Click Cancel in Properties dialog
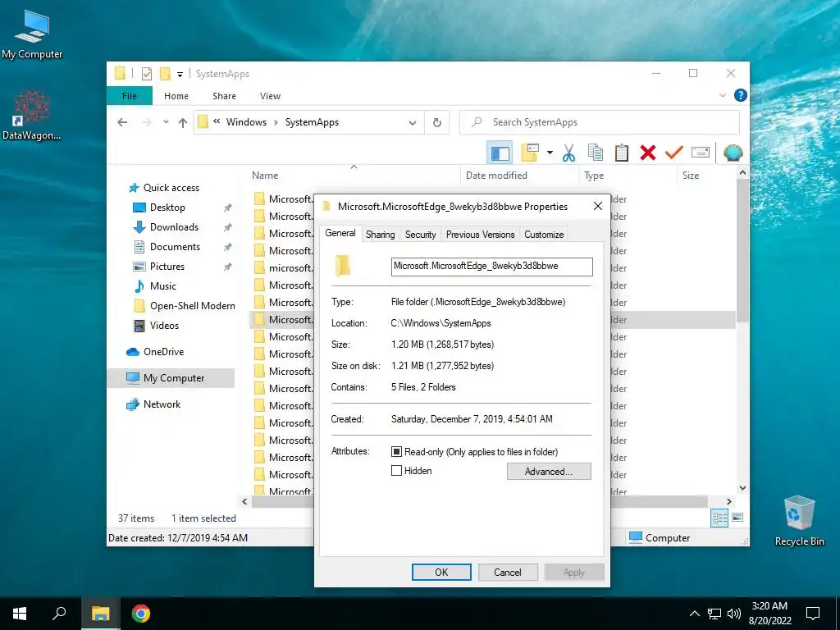This screenshot has height=630, width=840. (507, 572)
